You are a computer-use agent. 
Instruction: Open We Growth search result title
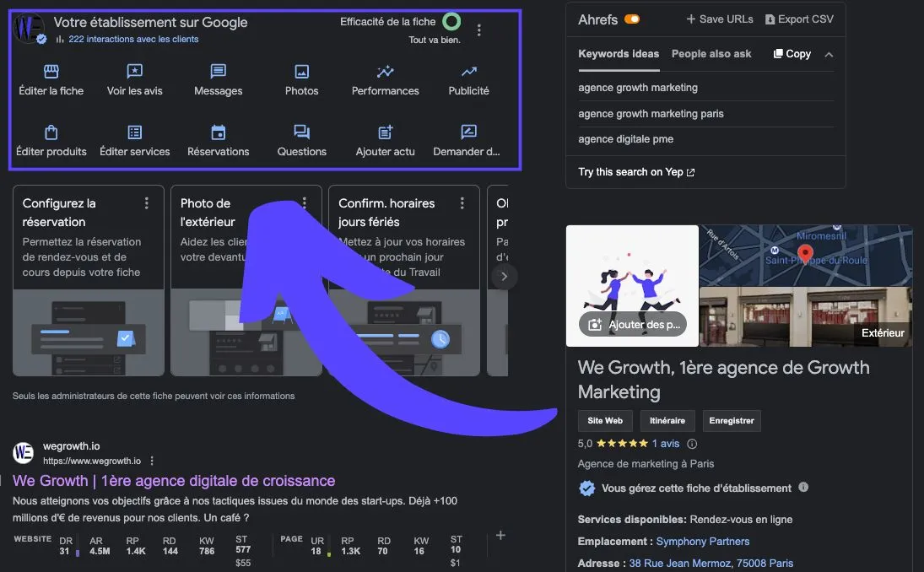(174, 481)
